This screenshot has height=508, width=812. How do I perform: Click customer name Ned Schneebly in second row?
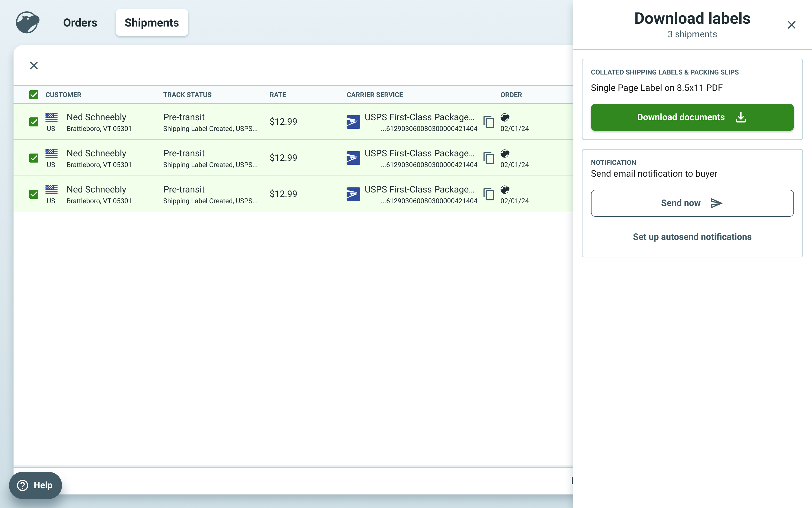coord(96,153)
